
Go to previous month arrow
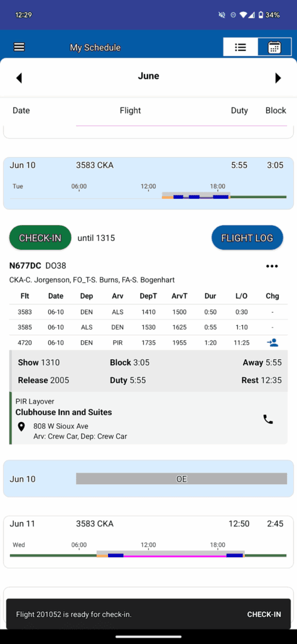[19, 78]
